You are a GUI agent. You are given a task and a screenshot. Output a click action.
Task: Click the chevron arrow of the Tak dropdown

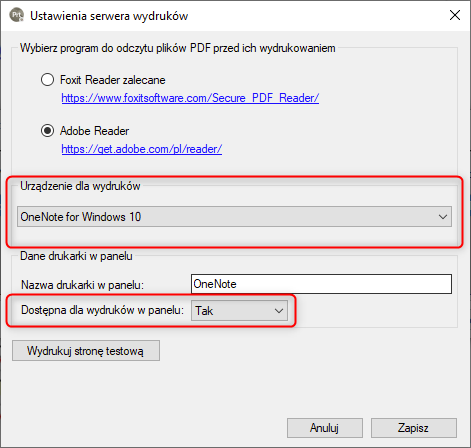279,311
